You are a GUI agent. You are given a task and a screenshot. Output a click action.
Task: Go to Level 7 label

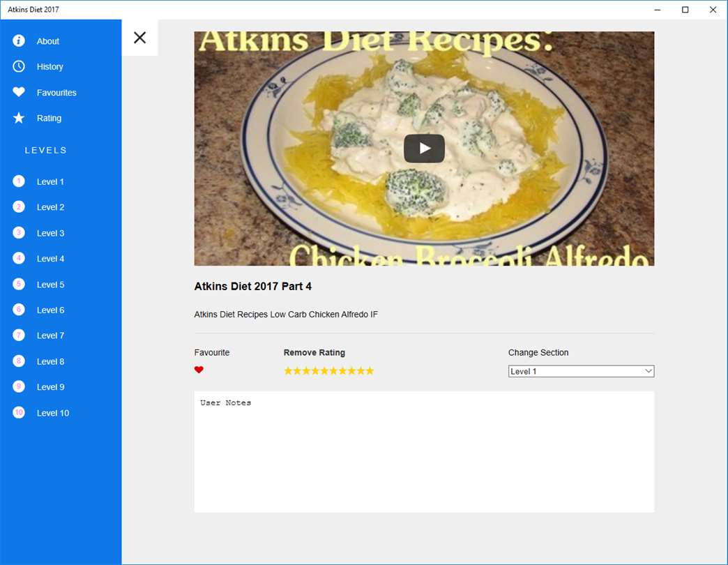(x=51, y=336)
